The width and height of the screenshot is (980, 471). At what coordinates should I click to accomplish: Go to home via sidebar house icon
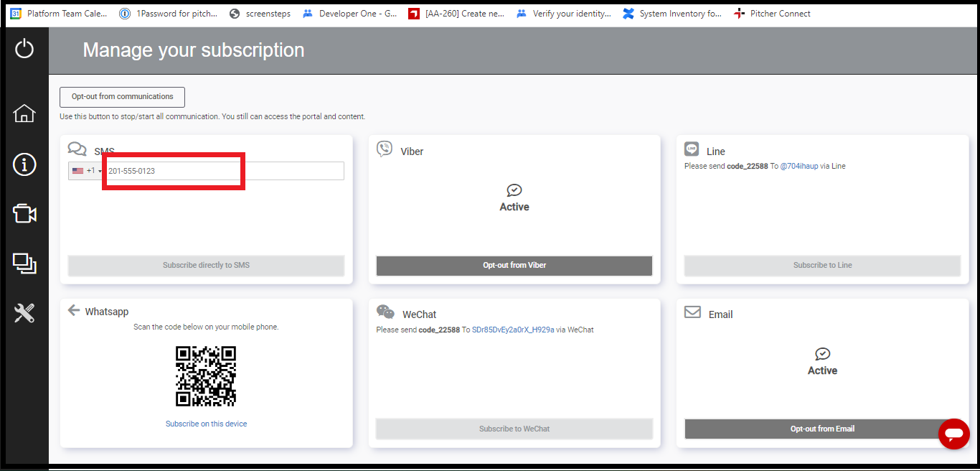[24, 113]
